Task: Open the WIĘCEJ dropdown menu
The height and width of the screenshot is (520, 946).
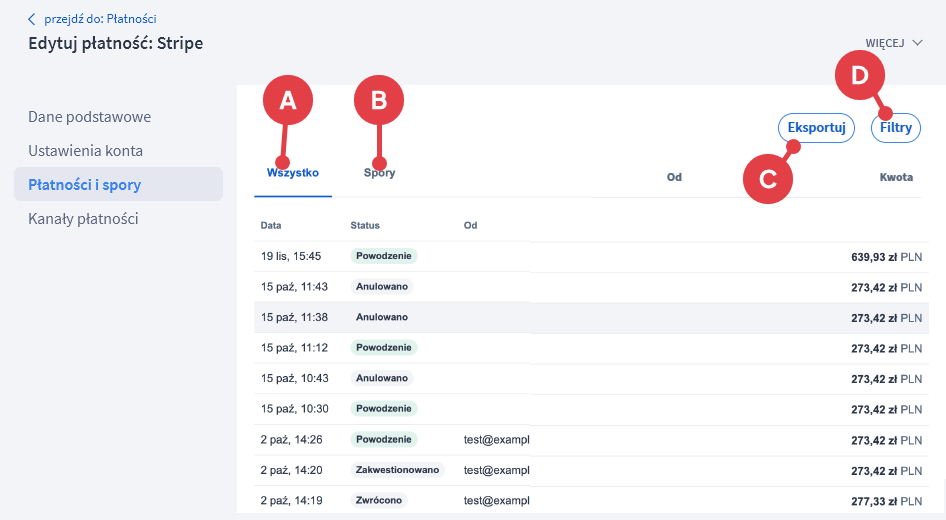Action: click(893, 43)
